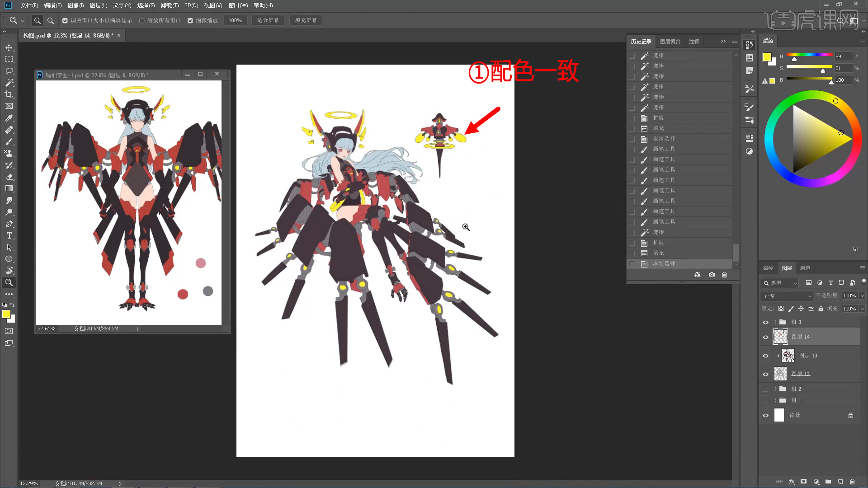Image resolution: width=868 pixels, height=488 pixels.
Task: Enable zoom all windows checkbox
Action: coord(142,20)
